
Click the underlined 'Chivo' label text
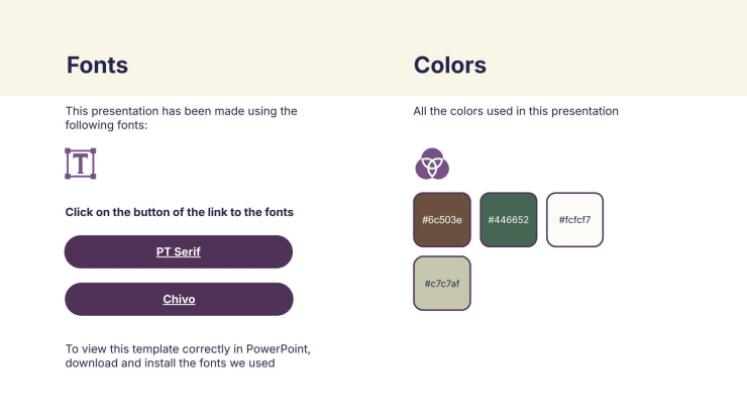(x=178, y=299)
